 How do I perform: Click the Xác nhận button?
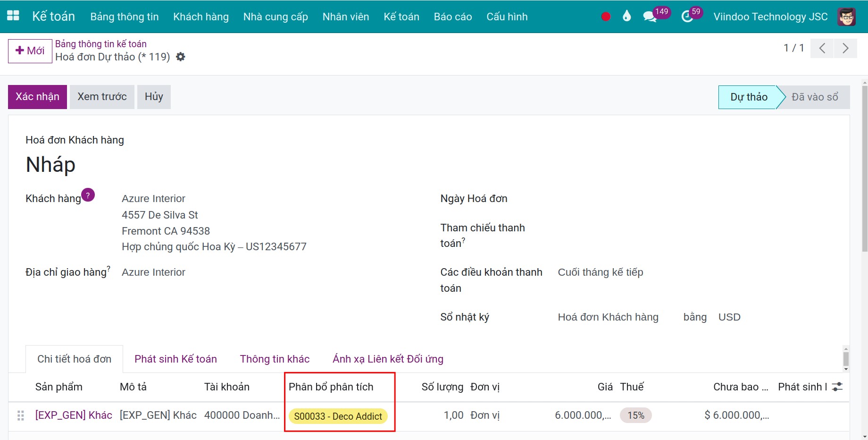[x=37, y=97]
